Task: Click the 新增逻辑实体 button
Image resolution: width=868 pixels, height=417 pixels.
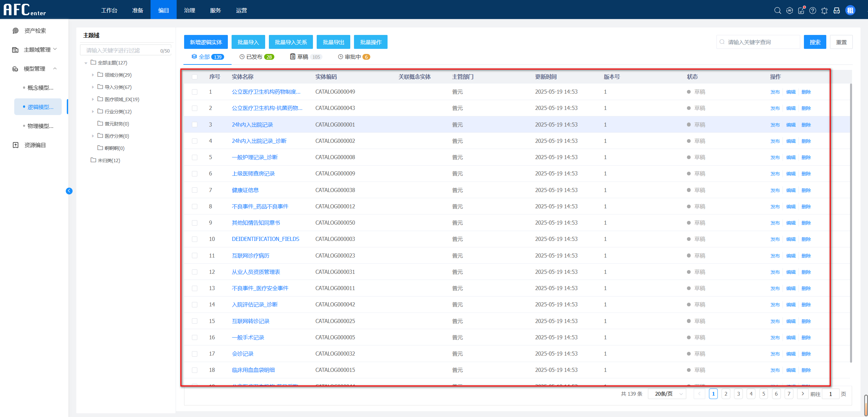Action: (x=206, y=42)
